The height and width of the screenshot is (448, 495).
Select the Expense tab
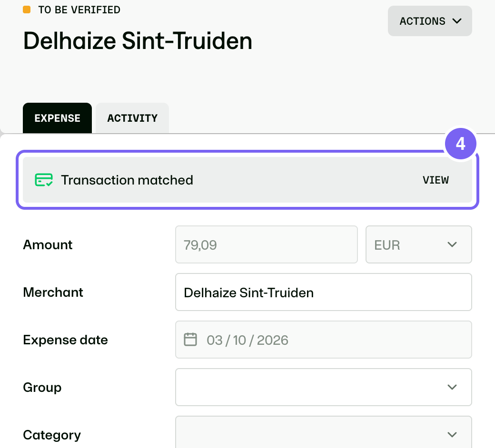tap(57, 118)
